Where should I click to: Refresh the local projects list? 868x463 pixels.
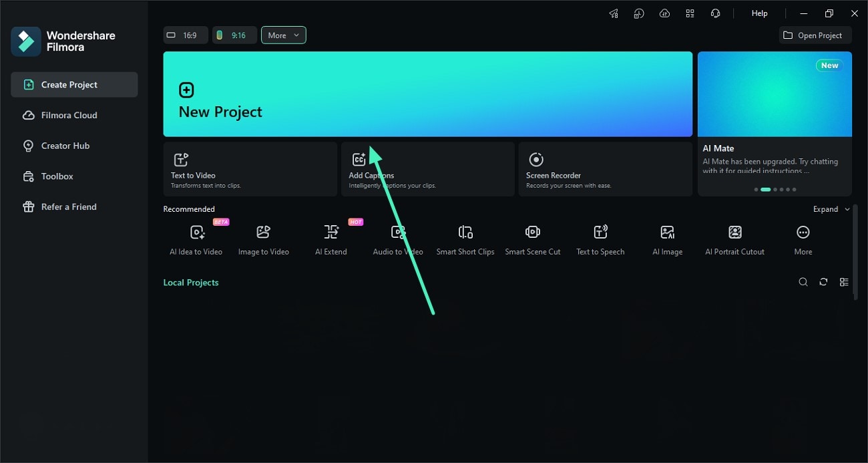823,282
